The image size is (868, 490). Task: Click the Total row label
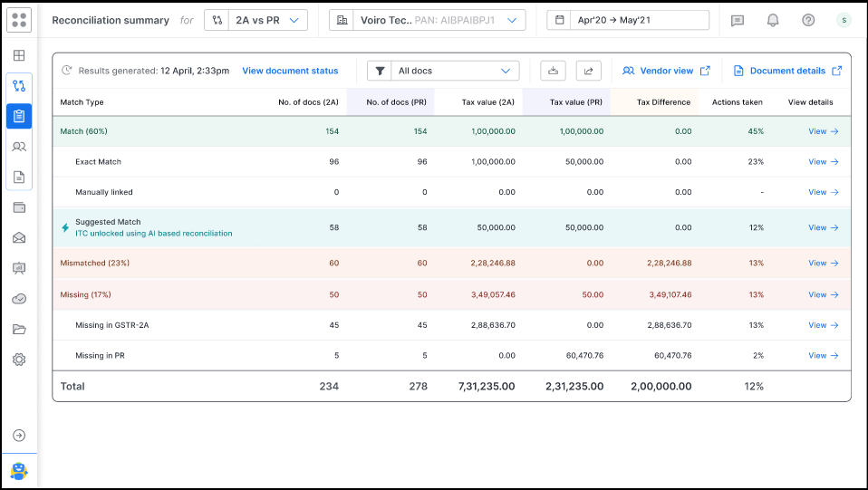tap(72, 387)
